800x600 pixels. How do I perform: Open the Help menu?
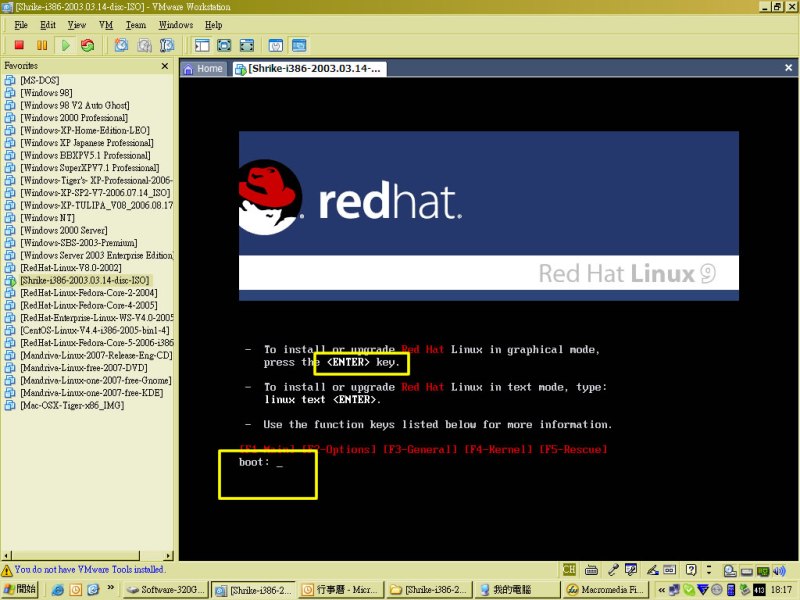[213, 25]
